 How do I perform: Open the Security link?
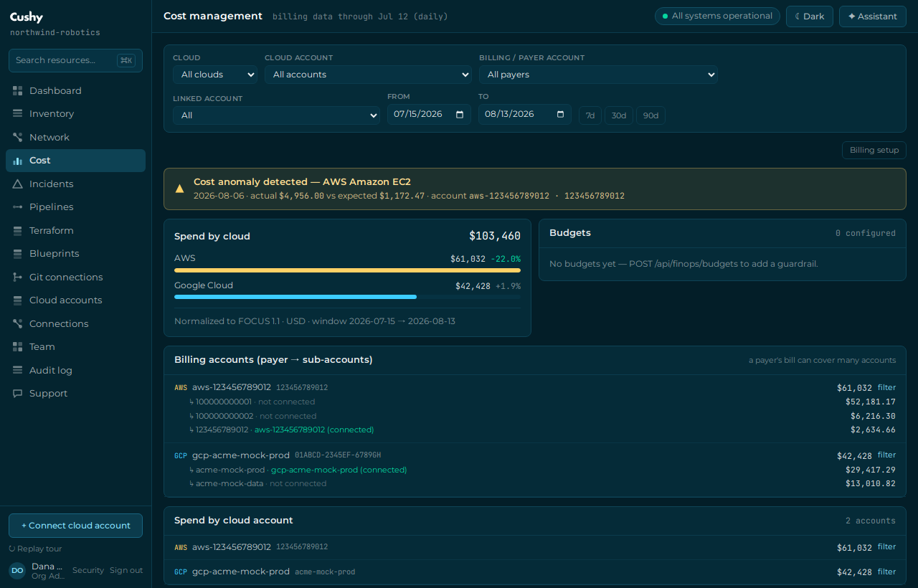point(88,570)
